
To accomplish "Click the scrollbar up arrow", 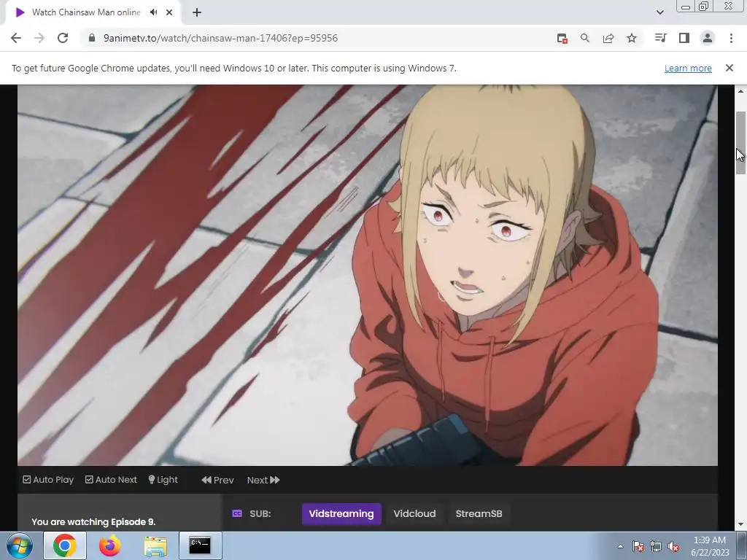I will (x=740, y=91).
